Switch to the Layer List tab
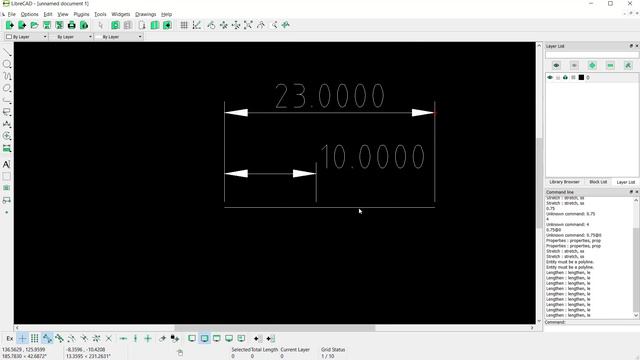 pyautogui.click(x=625, y=182)
